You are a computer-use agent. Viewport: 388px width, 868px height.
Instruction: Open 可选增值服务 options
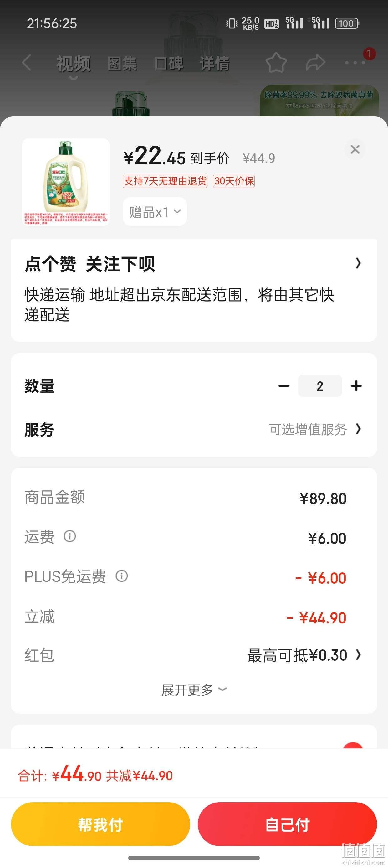click(x=315, y=429)
